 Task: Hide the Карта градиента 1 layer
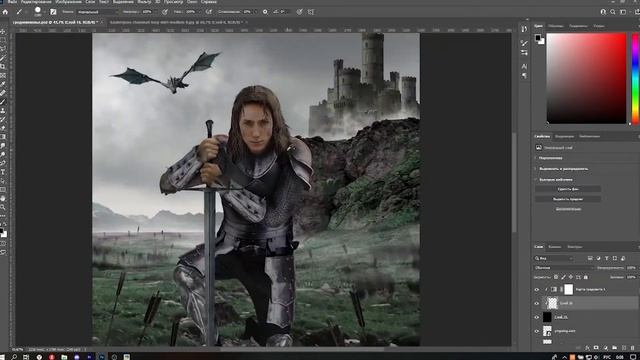click(x=536, y=290)
